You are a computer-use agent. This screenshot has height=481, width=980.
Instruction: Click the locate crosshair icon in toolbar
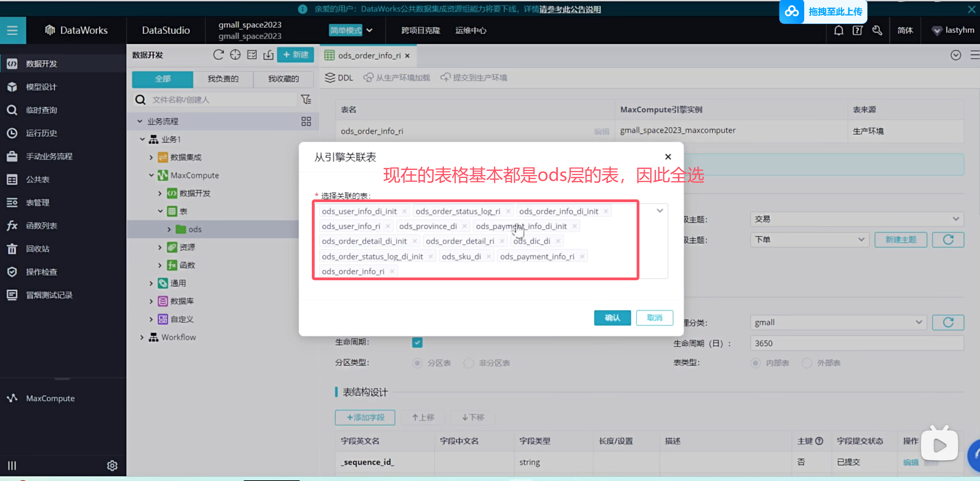coord(235,55)
